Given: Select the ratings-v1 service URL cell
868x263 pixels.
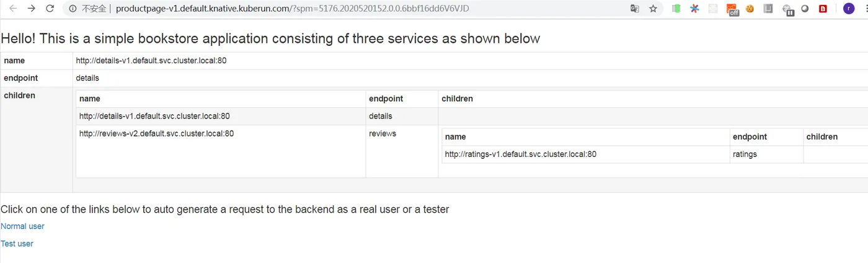Looking at the screenshot, I should click(586, 154).
